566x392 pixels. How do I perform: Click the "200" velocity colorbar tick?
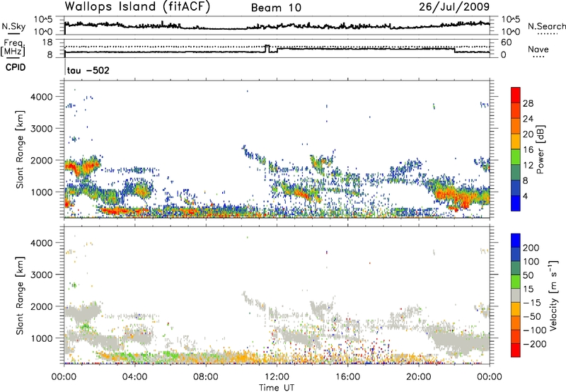pyautogui.click(x=531, y=248)
